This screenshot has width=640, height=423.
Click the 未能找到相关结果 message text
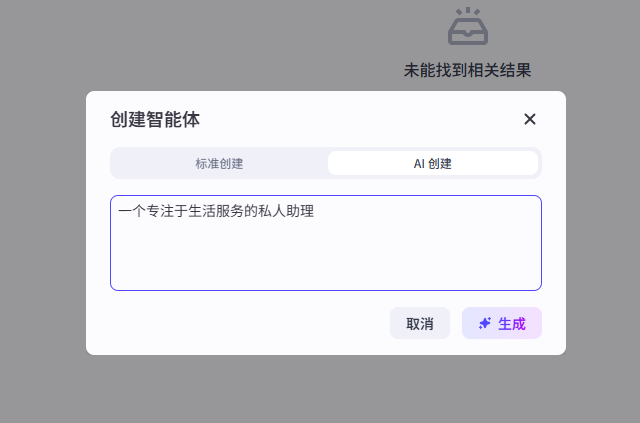(467, 71)
